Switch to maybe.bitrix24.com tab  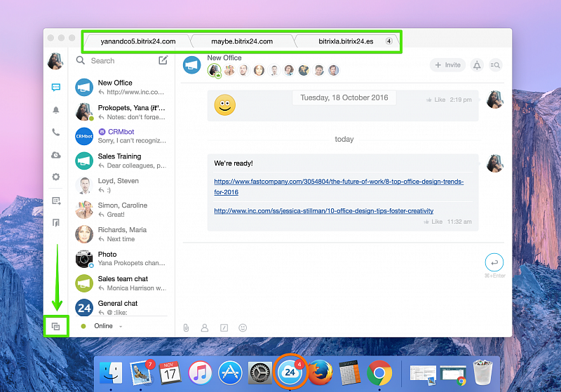(x=242, y=41)
